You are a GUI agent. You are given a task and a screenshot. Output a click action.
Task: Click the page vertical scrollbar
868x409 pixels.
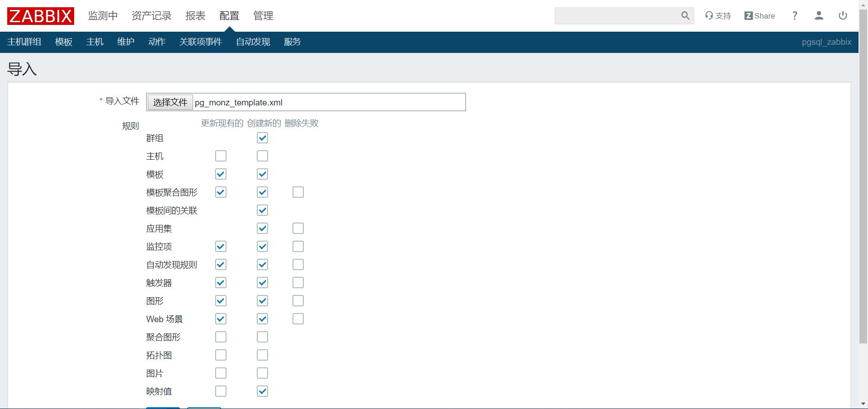pos(863,181)
